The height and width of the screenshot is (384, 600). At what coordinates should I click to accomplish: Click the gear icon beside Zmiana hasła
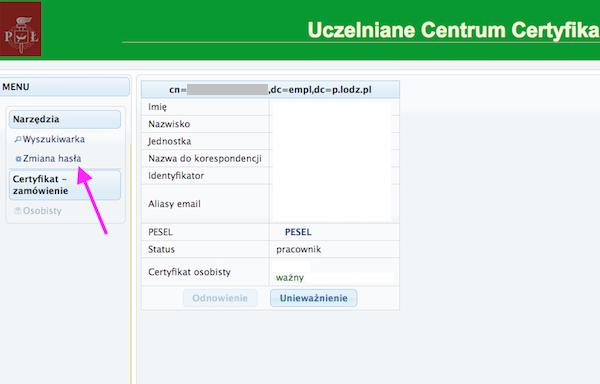click(x=18, y=159)
